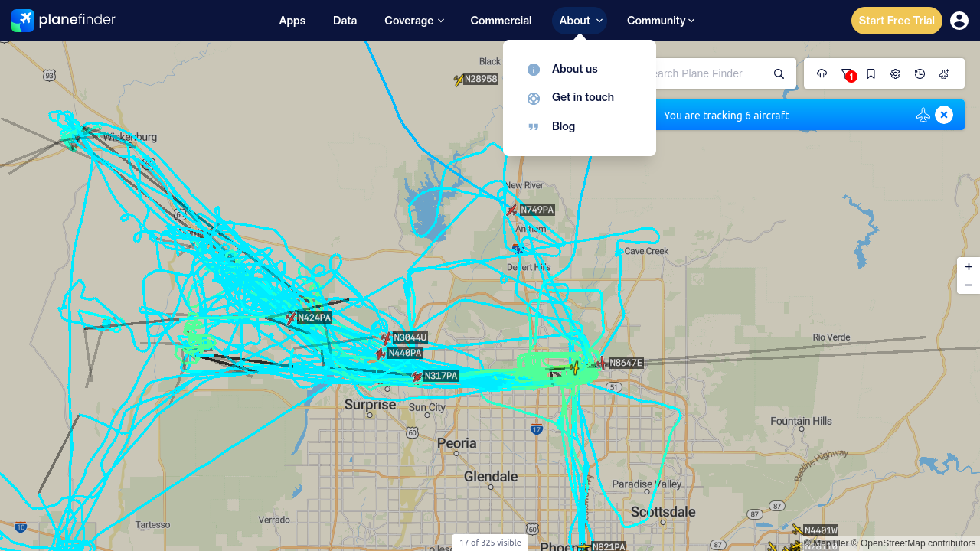The height and width of the screenshot is (551, 980).
Task: Zoom in the map with plus button
Action: [x=969, y=267]
